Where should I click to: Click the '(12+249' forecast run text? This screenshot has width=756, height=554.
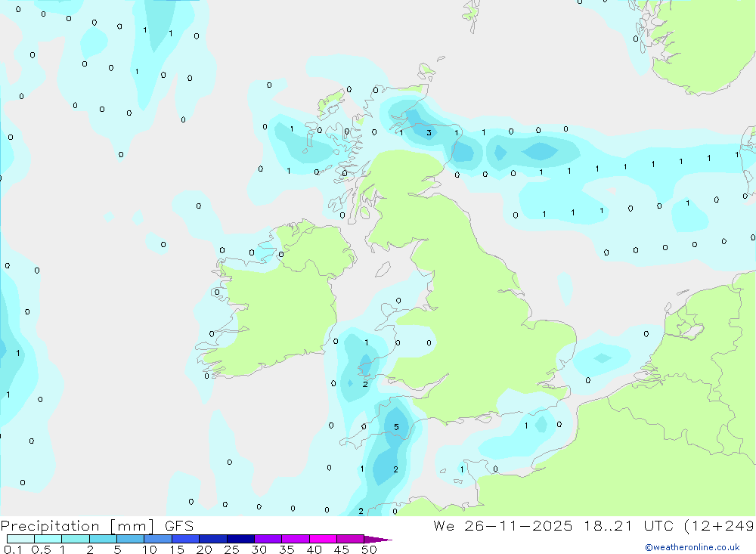(x=720, y=526)
